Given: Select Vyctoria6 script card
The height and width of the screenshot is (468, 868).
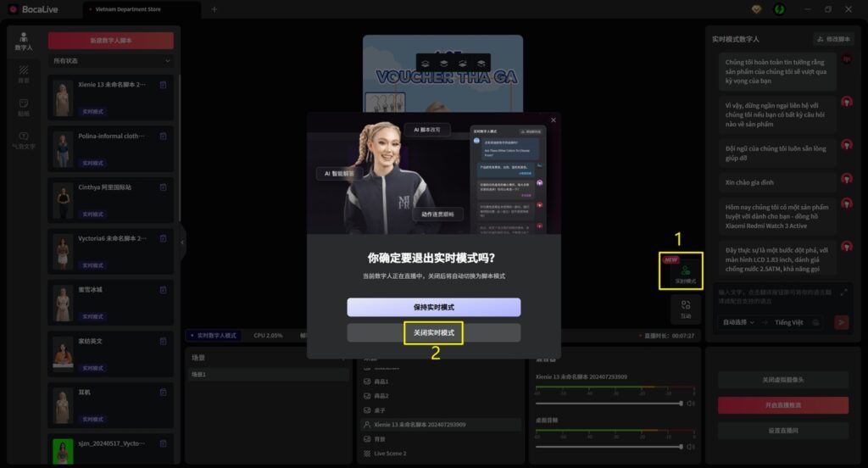Looking at the screenshot, I should click(x=111, y=252).
